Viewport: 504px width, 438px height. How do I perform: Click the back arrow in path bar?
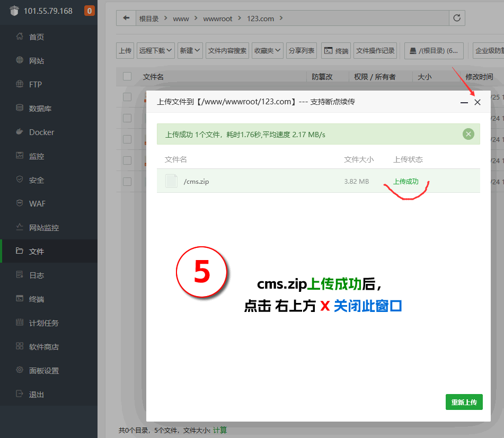126,18
